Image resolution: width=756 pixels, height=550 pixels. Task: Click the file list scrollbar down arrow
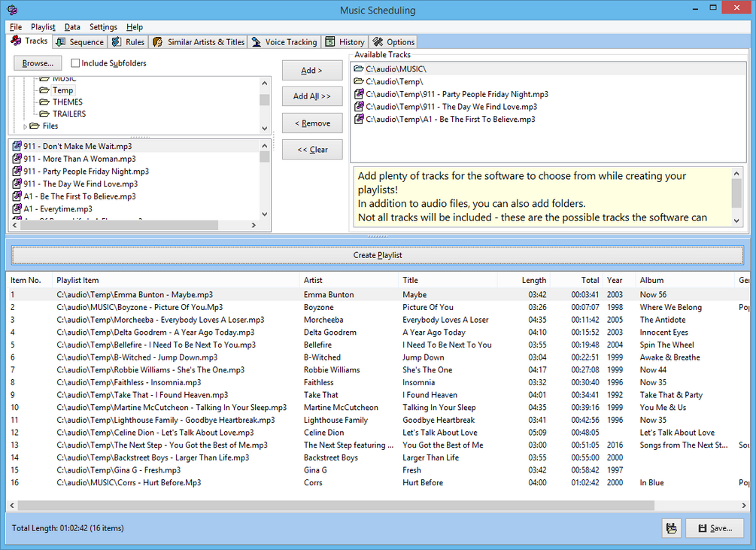264,214
